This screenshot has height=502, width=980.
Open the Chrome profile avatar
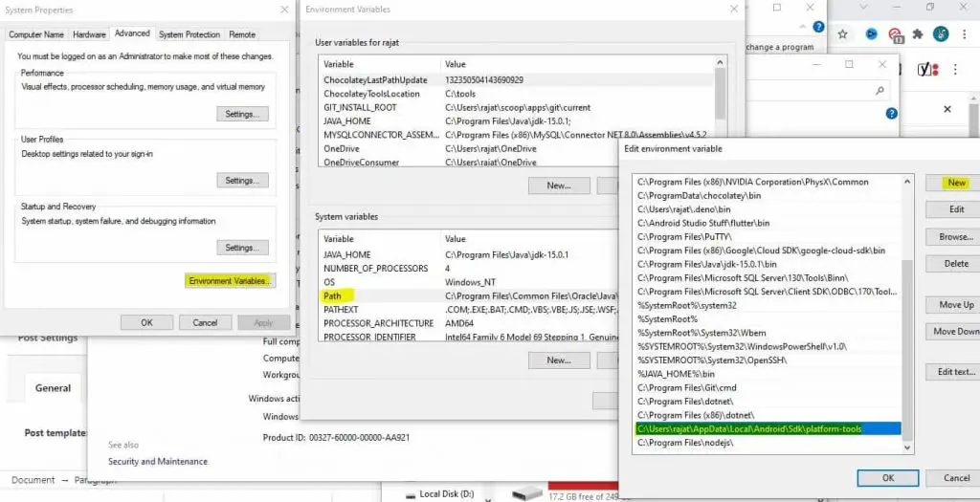[941, 33]
